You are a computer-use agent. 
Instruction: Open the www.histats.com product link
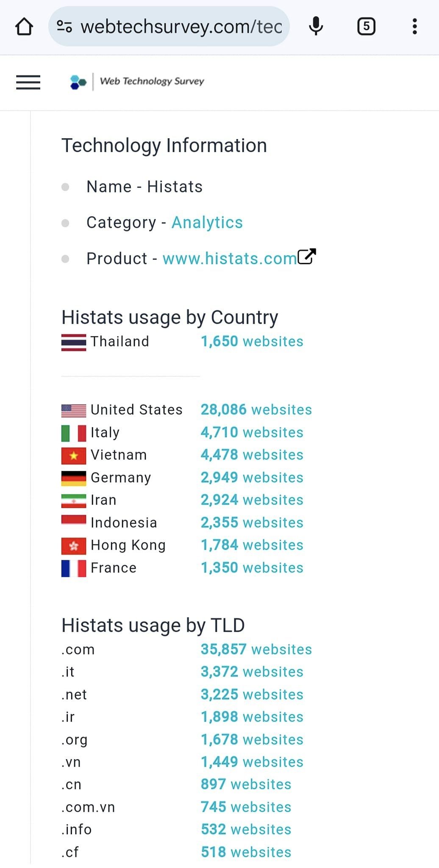click(229, 259)
